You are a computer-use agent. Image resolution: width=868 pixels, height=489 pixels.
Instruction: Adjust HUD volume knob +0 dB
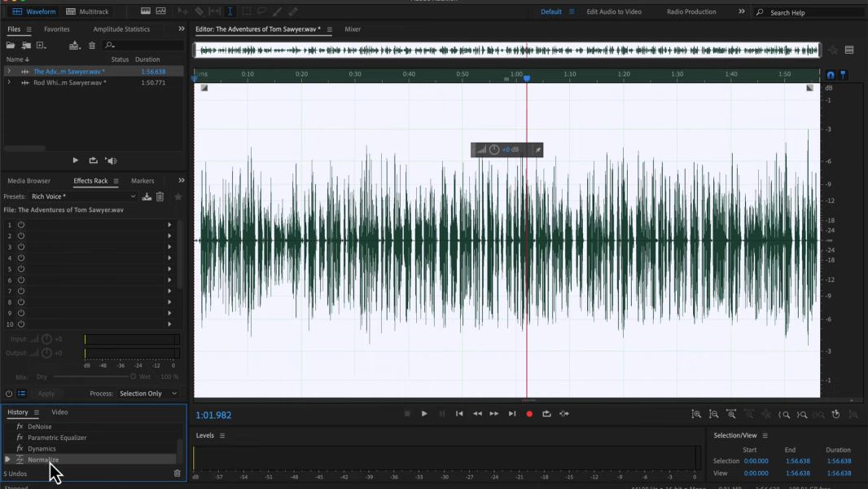tap(494, 149)
